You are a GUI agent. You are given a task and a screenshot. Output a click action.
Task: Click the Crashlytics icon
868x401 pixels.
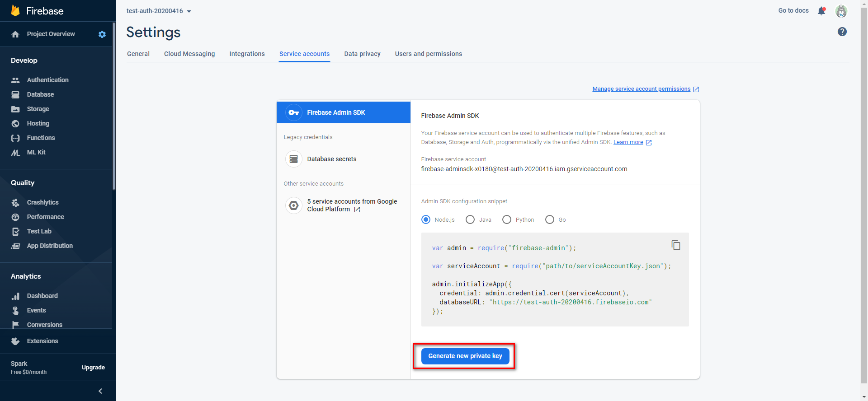[15, 202]
